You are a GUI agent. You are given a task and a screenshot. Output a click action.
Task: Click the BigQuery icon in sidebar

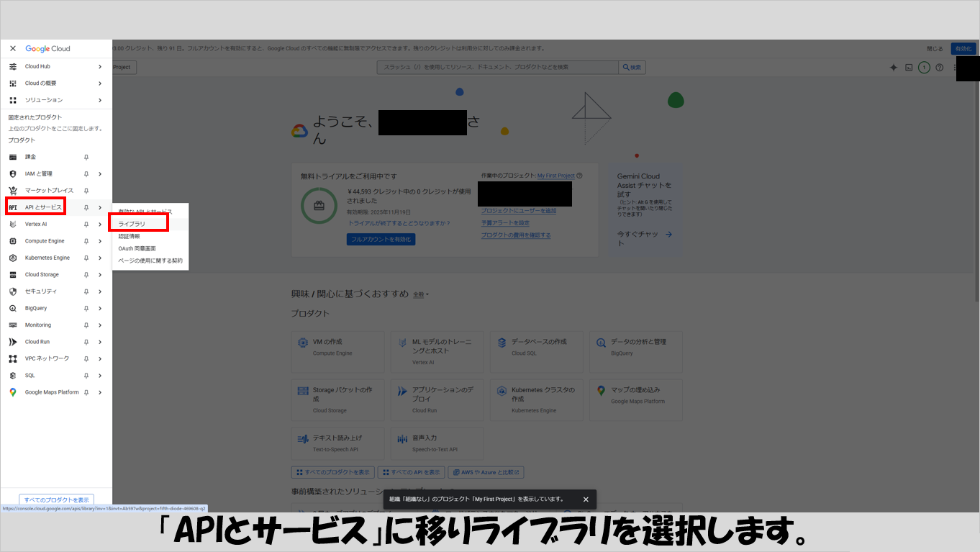pos(12,308)
